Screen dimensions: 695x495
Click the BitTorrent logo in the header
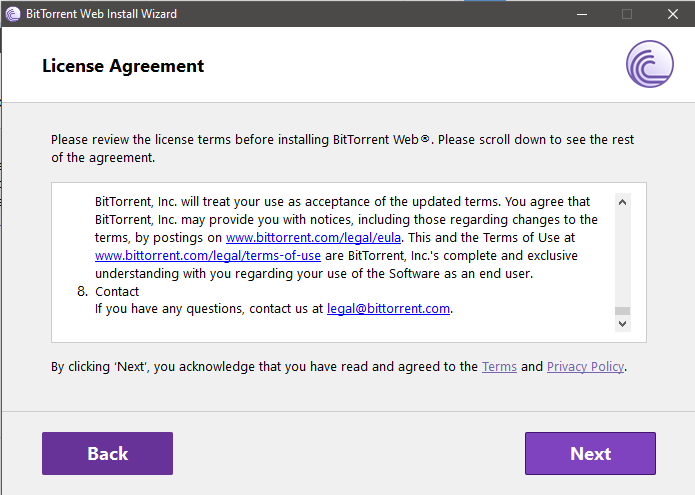pyautogui.click(x=650, y=64)
